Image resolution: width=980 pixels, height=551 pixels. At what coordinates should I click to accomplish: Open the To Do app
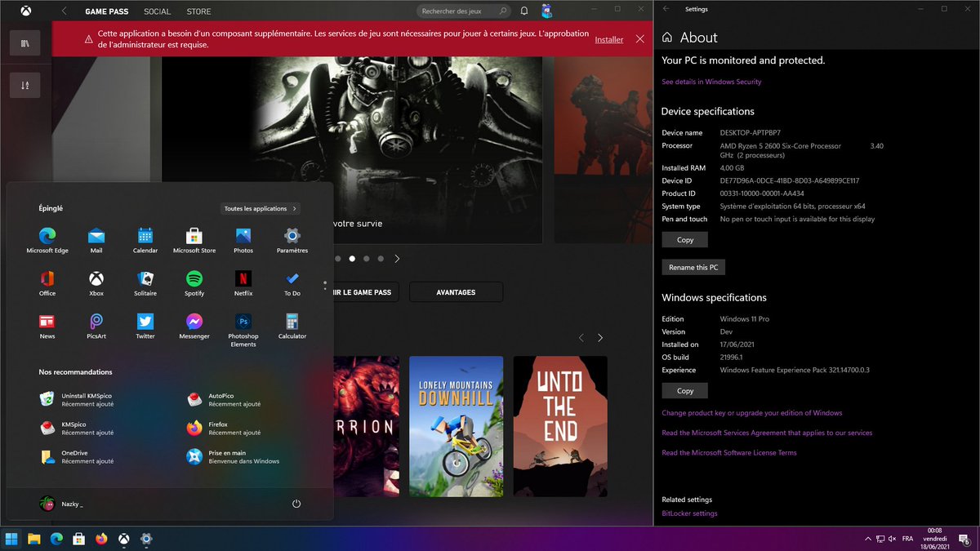pyautogui.click(x=292, y=283)
